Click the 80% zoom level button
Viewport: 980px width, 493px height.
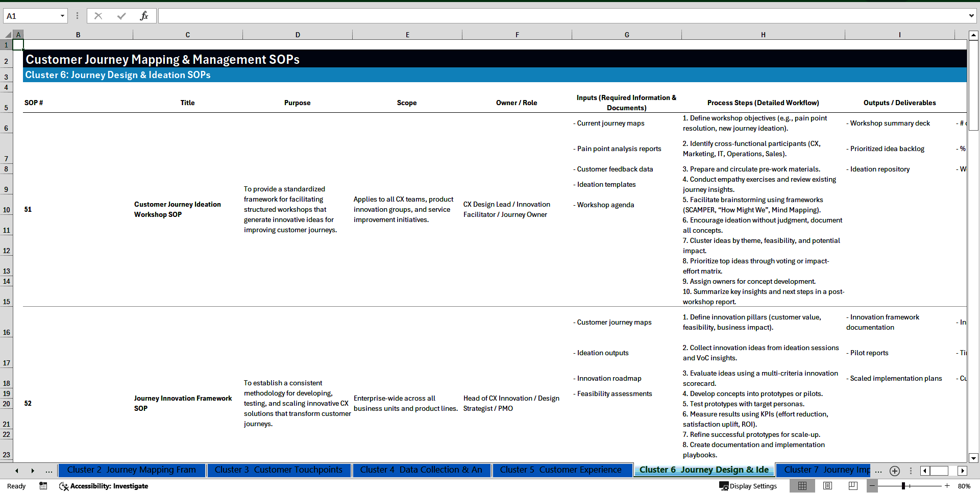click(x=964, y=486)
